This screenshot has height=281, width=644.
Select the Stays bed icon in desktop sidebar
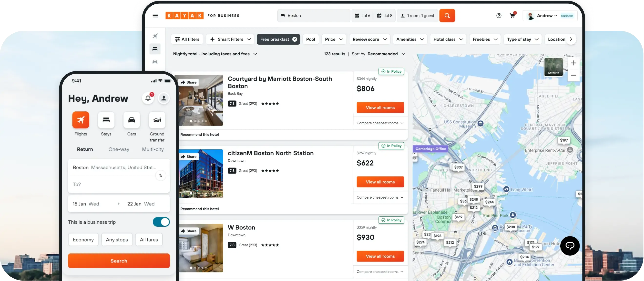point(155,49)
